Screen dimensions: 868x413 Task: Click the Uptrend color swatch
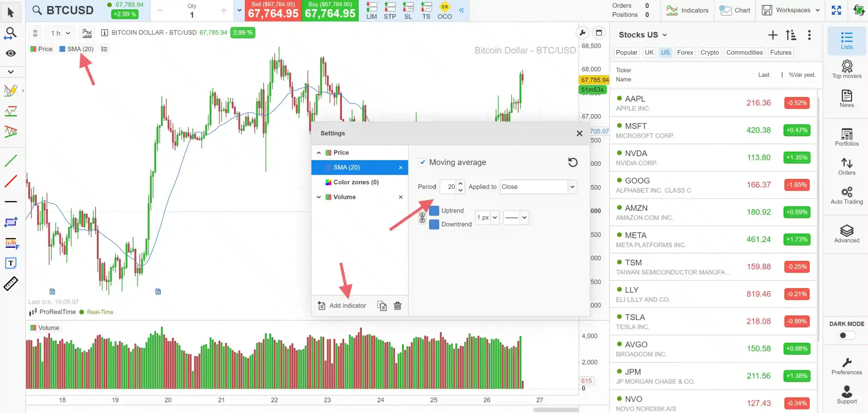click(434, 210)
